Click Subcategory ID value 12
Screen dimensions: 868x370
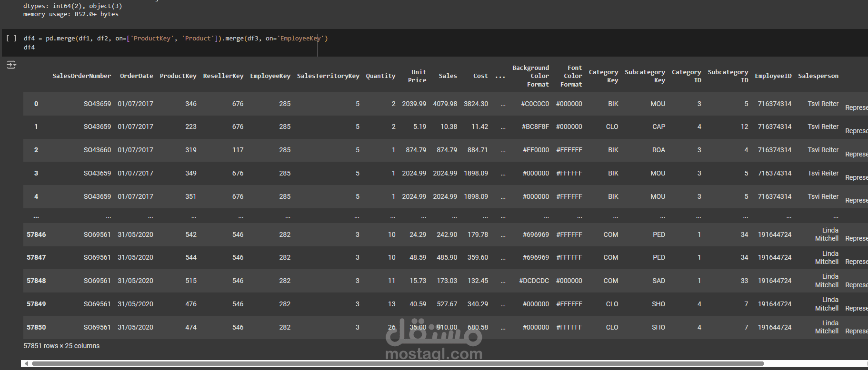pyautogui.click(x=744, y=127)
